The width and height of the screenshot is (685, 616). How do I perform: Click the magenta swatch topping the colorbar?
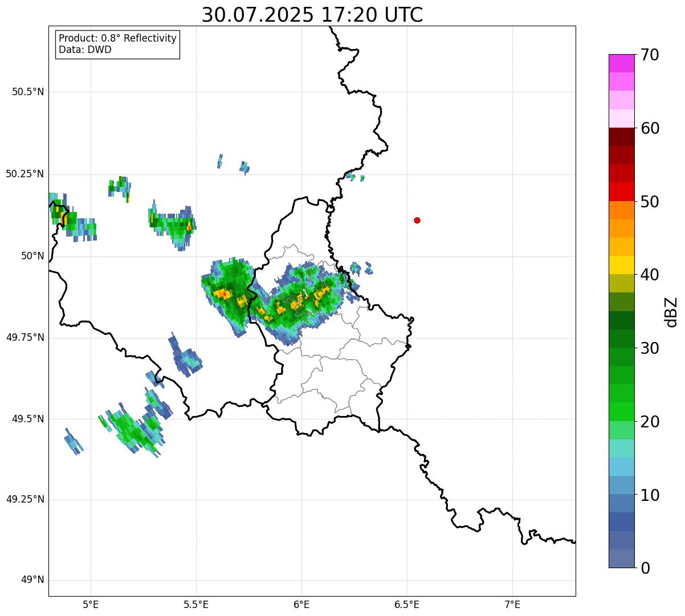[x=621, y=63]
